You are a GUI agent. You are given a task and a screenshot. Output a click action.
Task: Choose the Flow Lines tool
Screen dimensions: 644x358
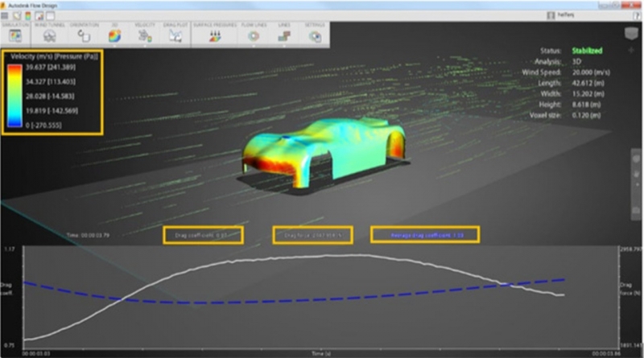click(253, 35)
